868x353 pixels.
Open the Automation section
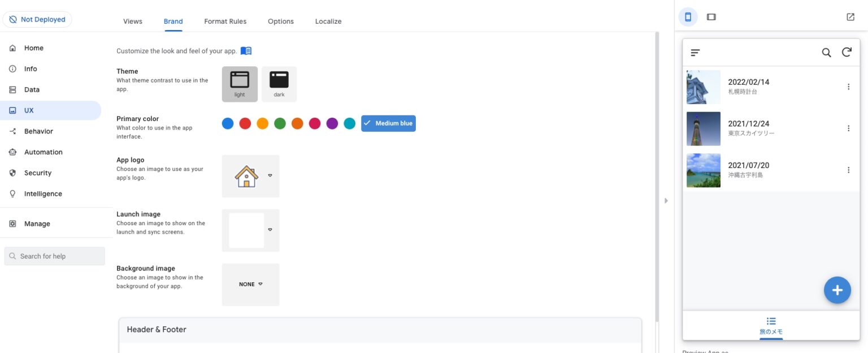pos(42,152)
